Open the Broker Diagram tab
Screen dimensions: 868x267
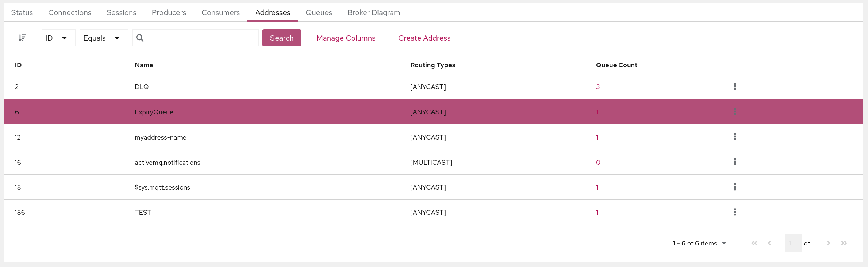[x=373, y=12]
